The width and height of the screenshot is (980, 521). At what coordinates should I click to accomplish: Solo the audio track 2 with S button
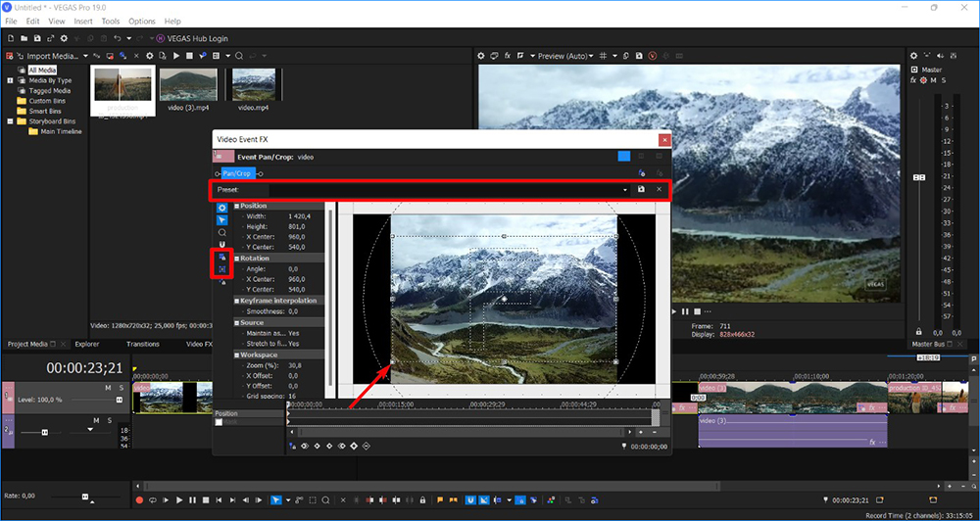[x=109, y=418]
